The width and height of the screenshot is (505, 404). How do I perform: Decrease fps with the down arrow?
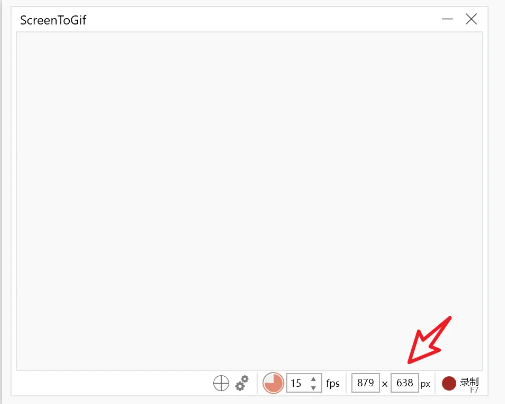tap(313, 388)
